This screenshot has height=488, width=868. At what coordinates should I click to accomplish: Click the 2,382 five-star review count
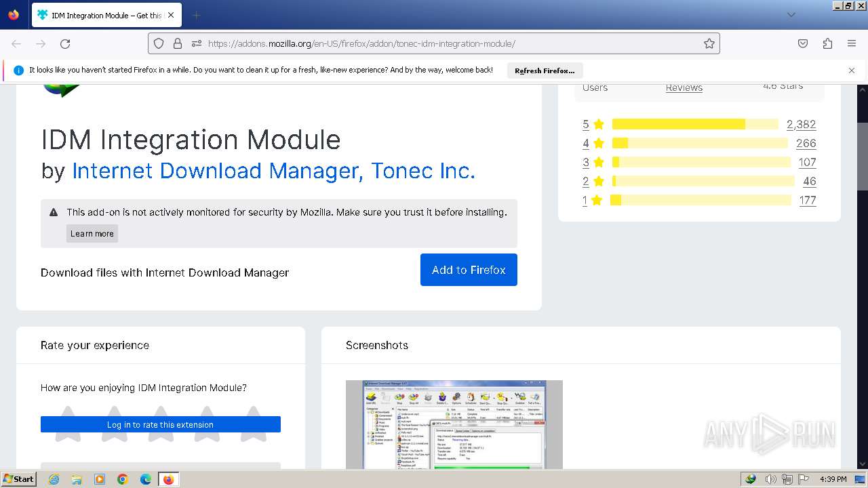pos(801,124)
